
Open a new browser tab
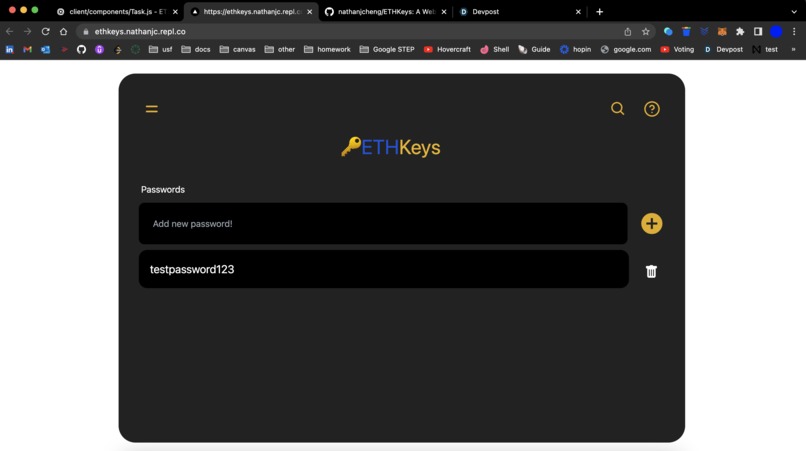pos(599,11)
